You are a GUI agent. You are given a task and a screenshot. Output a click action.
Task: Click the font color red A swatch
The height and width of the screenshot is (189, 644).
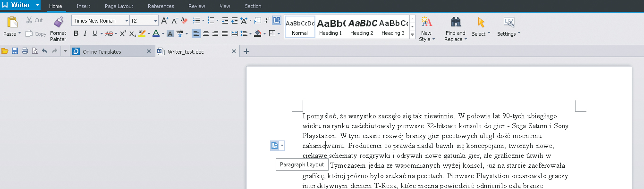pyautogui.click(x=156, y=33)
